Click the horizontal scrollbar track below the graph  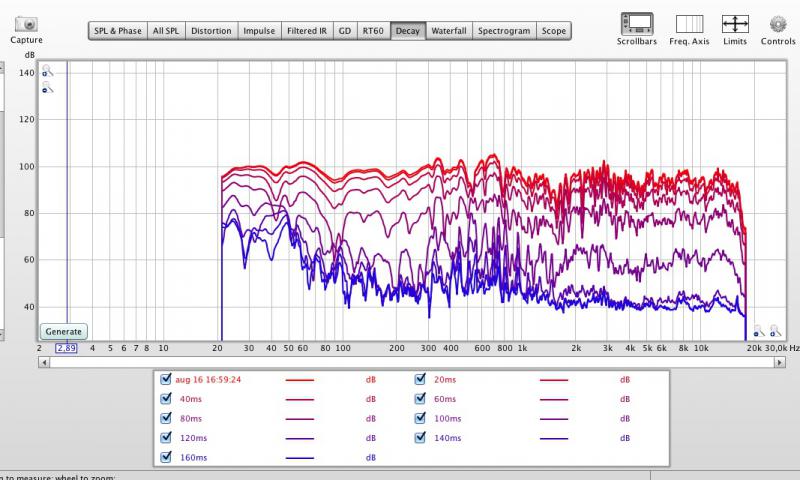coord(412,362)
